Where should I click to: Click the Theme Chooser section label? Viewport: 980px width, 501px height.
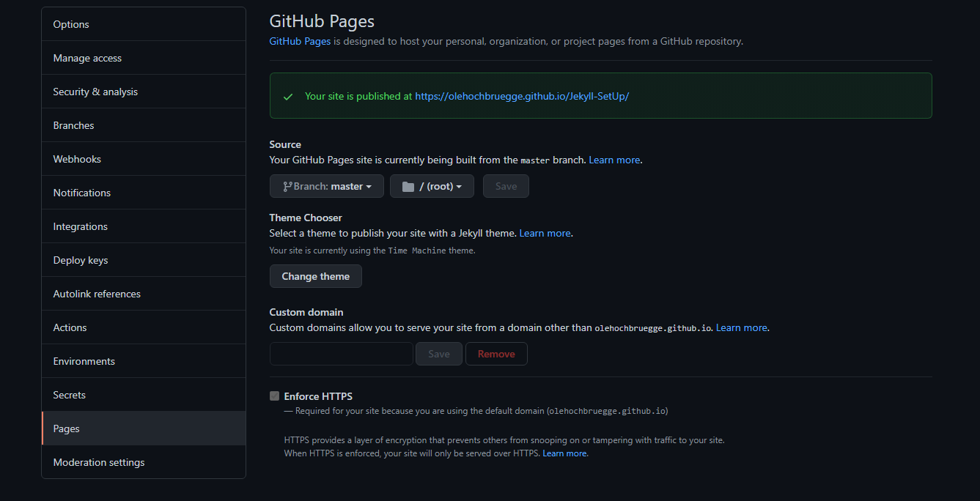[306, 218]
